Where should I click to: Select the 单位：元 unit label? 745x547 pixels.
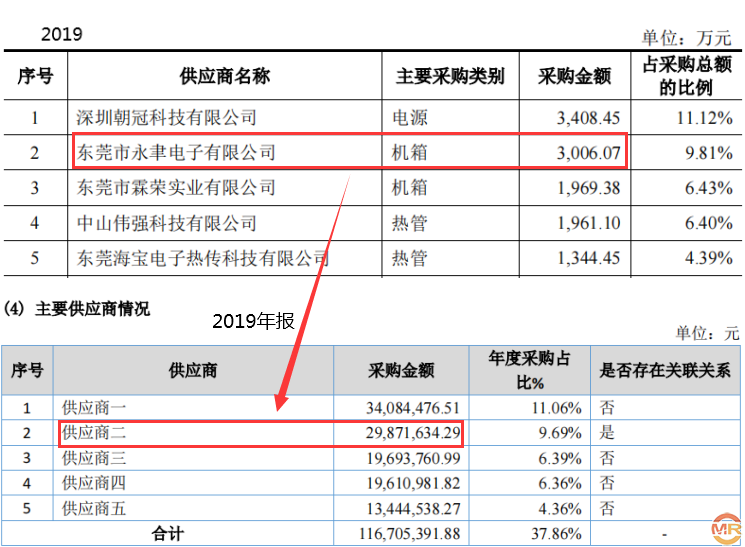[707, 333]
